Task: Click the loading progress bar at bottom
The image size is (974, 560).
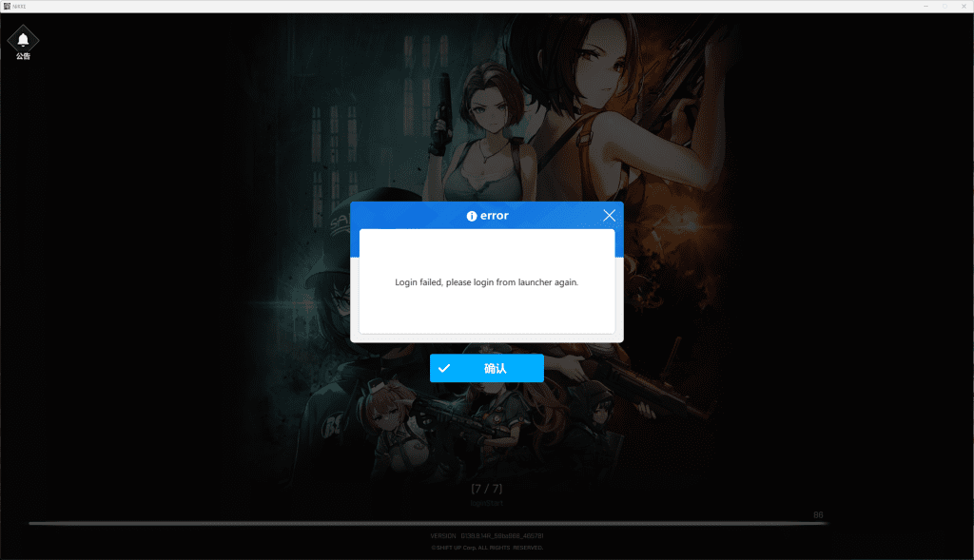Action: point(428,523)
